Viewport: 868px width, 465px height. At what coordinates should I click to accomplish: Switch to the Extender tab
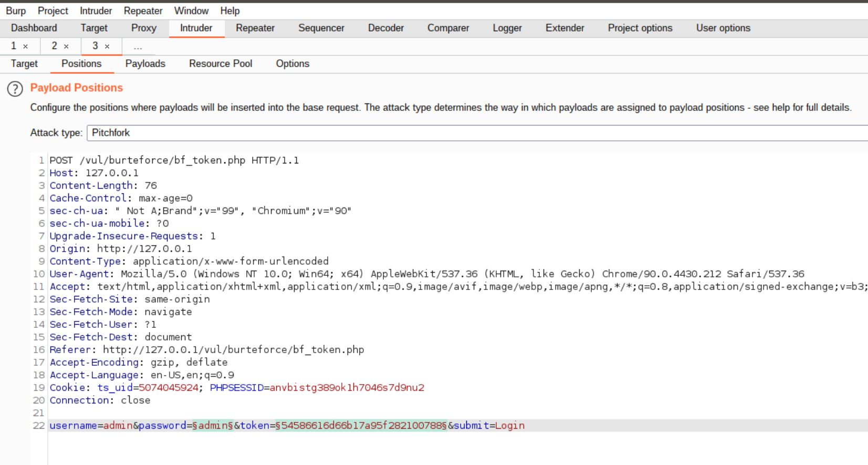(x=565, y=28)
